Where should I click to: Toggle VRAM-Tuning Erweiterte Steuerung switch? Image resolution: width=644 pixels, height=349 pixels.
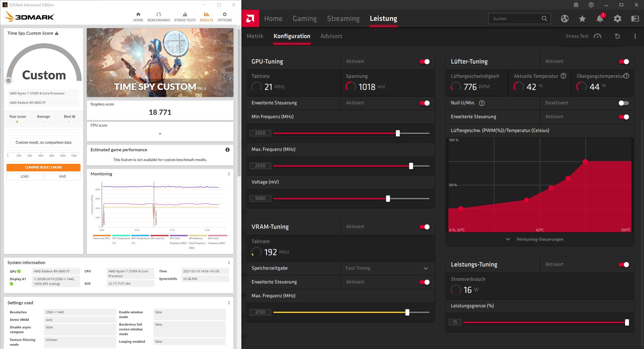[424, 282]
